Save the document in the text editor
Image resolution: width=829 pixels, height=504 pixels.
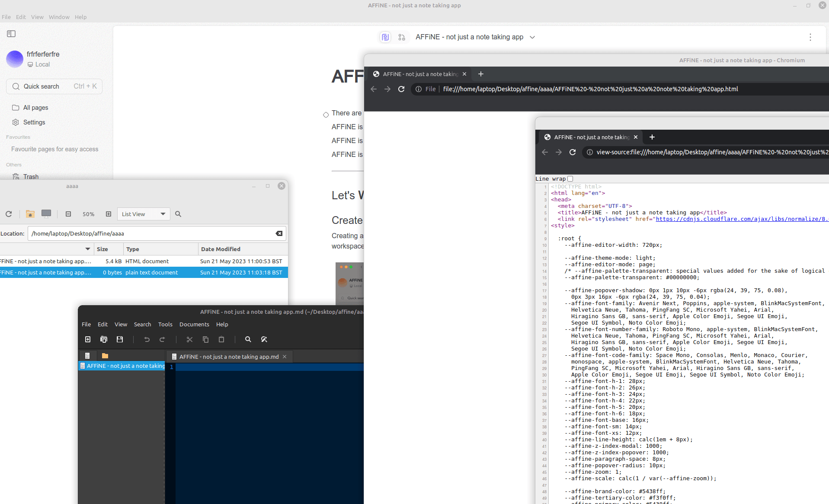[120, 339]
